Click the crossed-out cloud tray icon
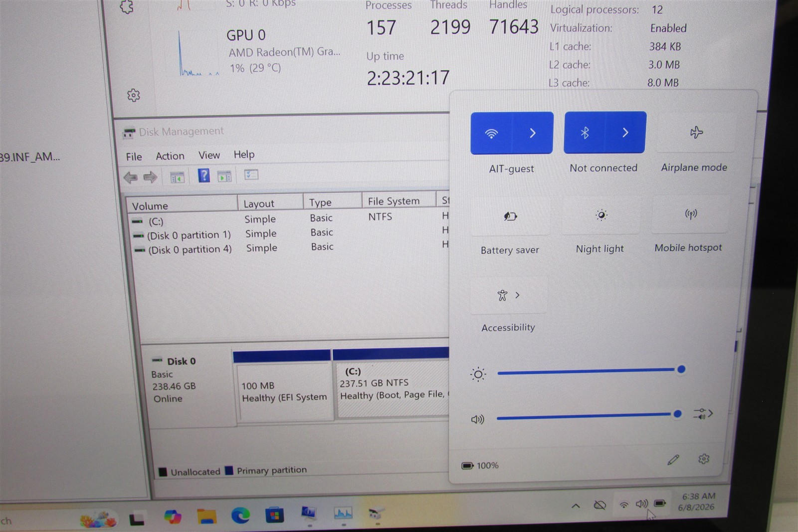 coord(599,506)
